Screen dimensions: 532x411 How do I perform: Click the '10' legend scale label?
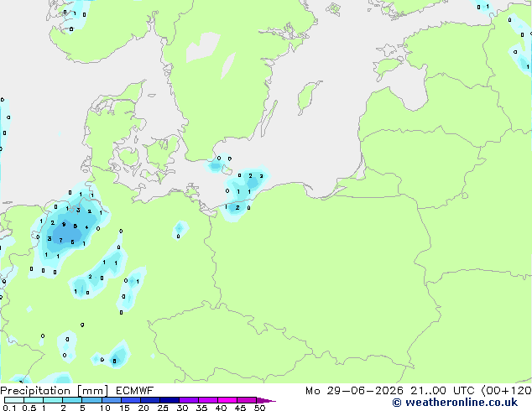click(105, 408)
